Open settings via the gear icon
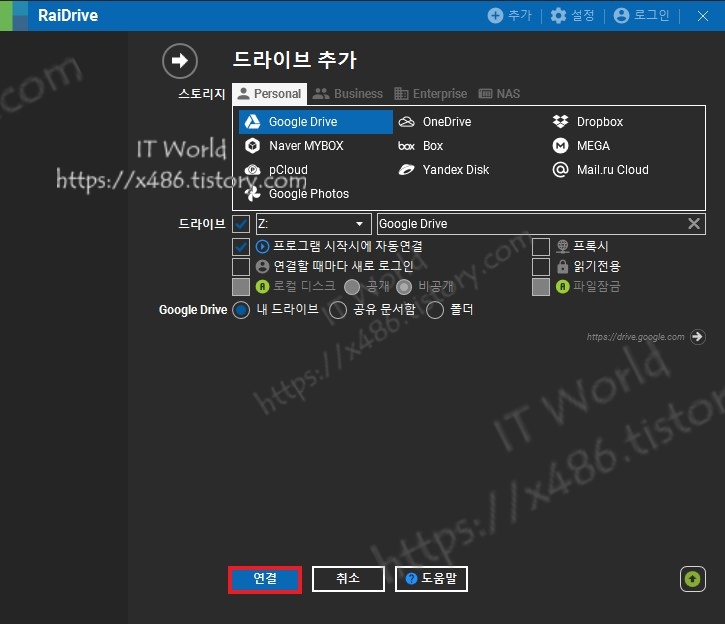This screenshot has width=725, height=624. coord(558,16)
